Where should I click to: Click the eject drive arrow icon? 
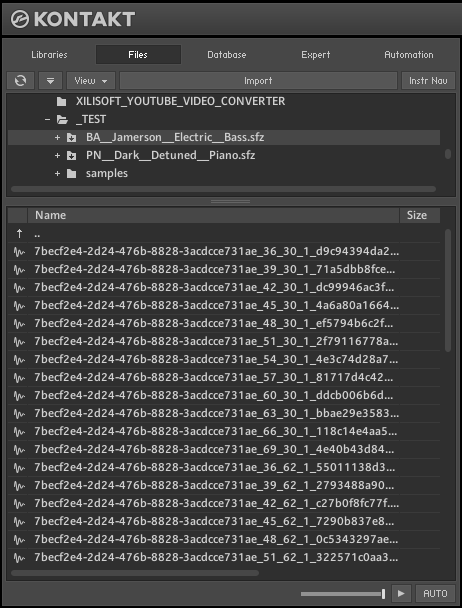pyautogui.click(x=50, y=81)
